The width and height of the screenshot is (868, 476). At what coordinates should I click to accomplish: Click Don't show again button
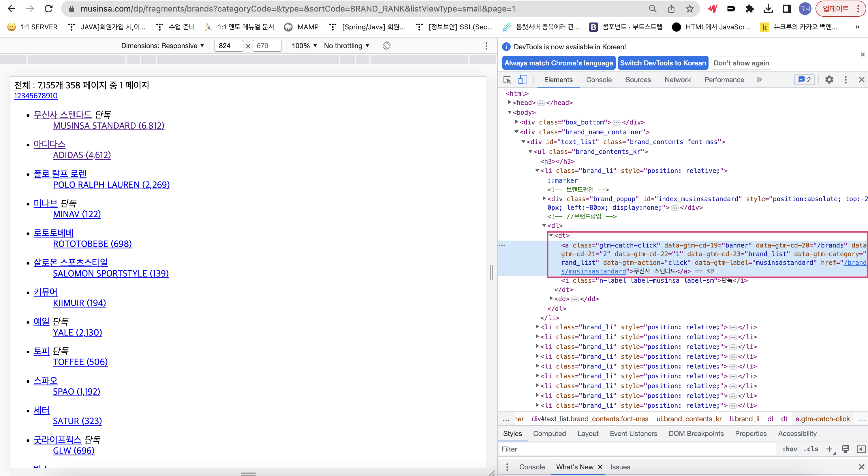click(x=741, y=63)
